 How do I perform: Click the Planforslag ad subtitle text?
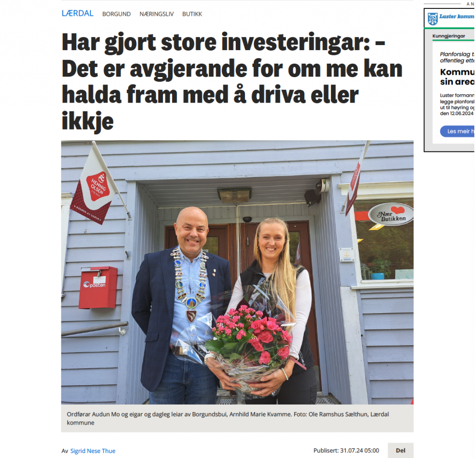tap(457, 57)
